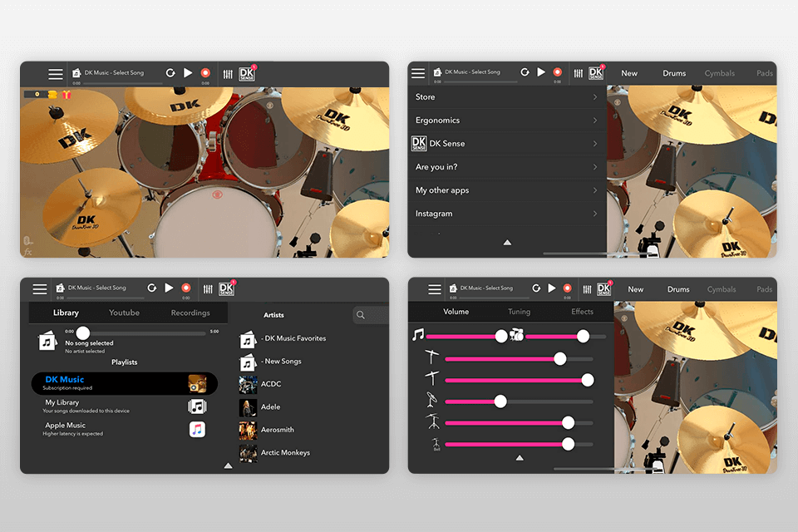
Task: Expand the 'My other apps' row chevron
Action: point(595,190)
